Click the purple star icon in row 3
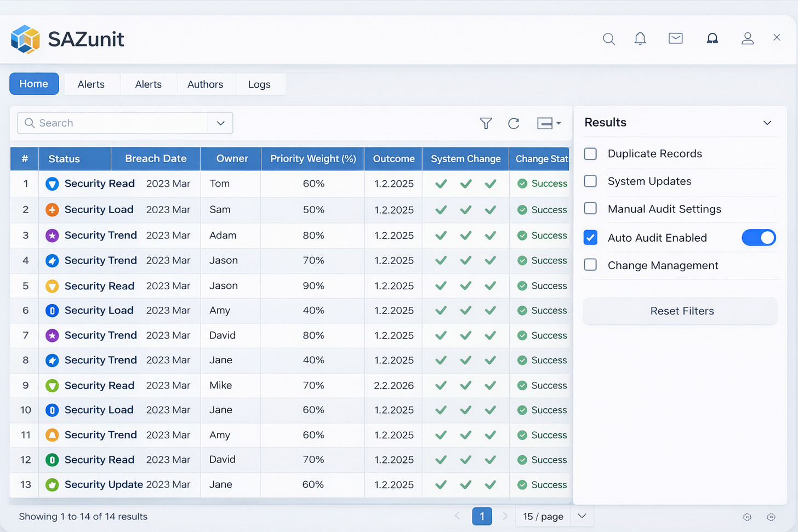This screenshot has width=798, height=532. pyautogui.click(x=52, y=236)
